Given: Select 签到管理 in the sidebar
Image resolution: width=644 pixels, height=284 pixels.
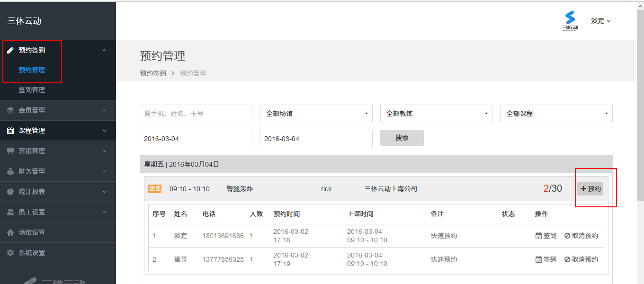Looking at the screenshot, I should point(32,89).
